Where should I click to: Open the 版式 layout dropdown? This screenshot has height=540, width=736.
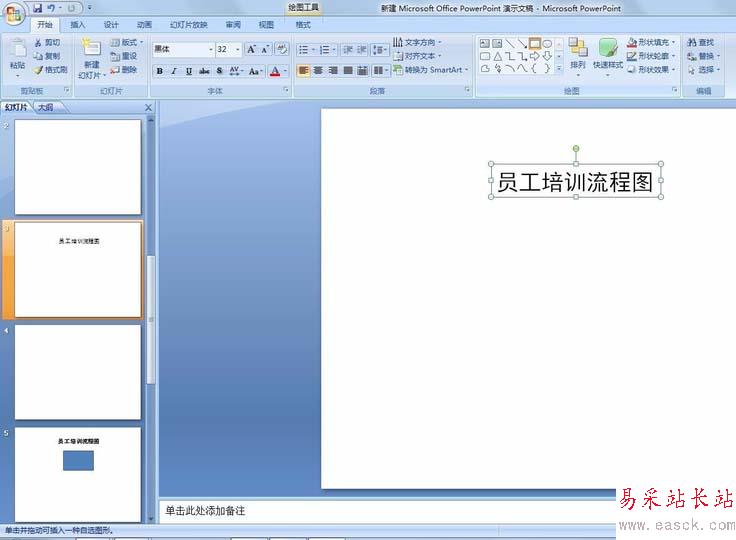pos(127,43)
